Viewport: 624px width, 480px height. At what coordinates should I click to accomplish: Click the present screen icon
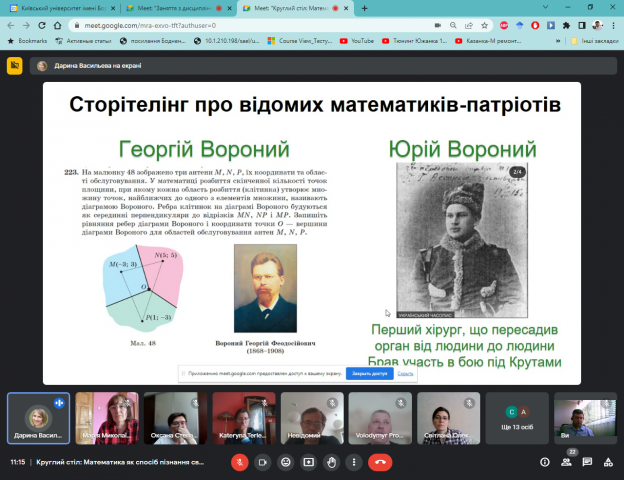pos(309,462)
